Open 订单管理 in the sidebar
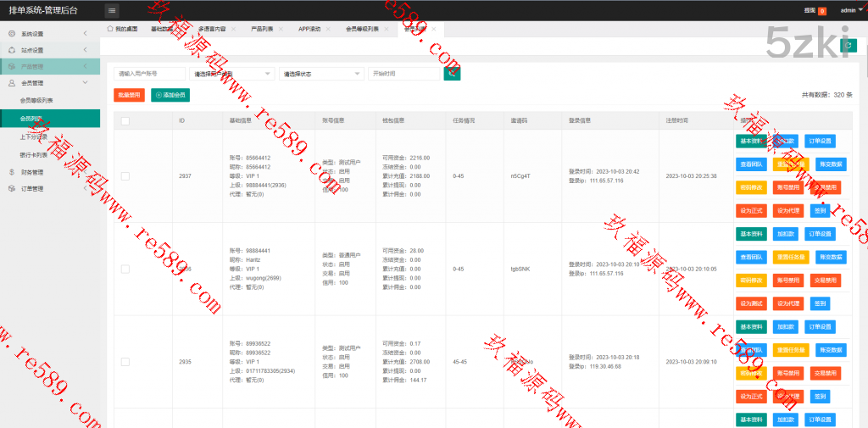The width and height of the screenshot is (868, 428). point(32,188)
